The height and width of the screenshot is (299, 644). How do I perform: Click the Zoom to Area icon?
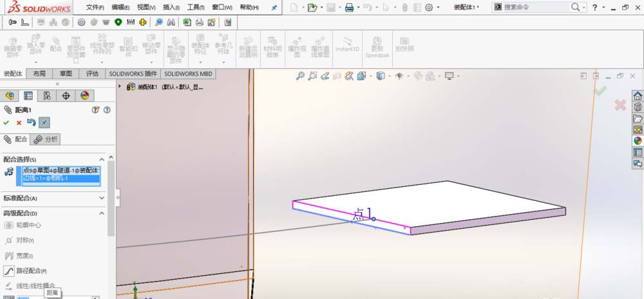312,76
